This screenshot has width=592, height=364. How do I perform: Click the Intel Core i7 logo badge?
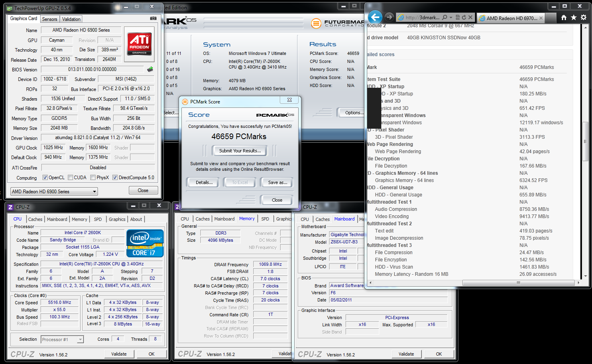145,243
